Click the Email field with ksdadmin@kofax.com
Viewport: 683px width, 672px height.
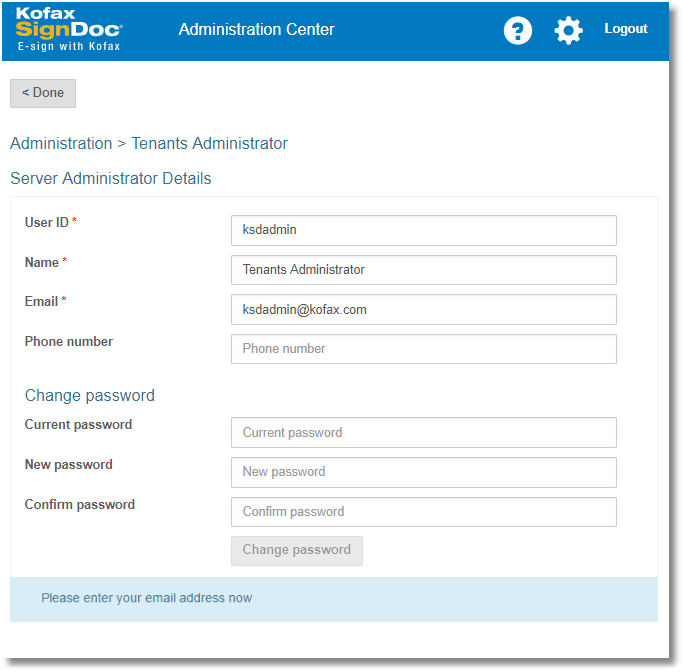click(423, 310)
